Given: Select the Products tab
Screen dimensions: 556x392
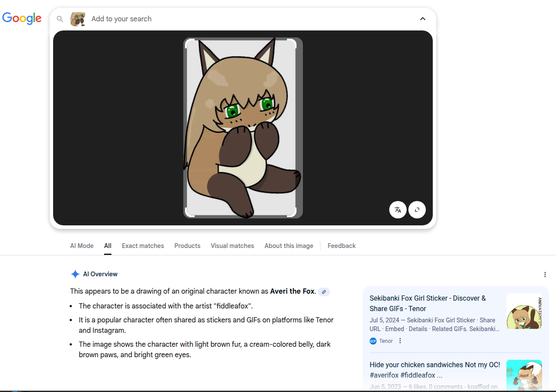Looking at the screenshot, I should tap(187, 246).
